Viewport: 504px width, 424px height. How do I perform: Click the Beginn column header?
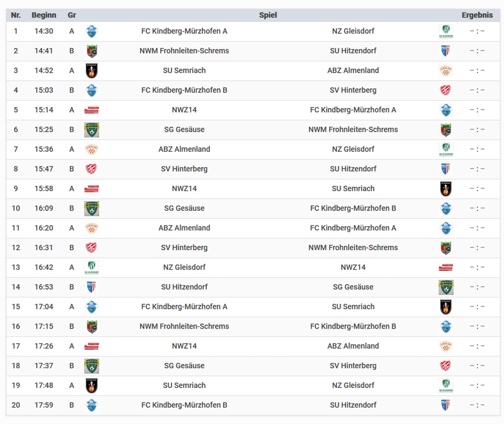pyautogui.click(x=44, y=15)
